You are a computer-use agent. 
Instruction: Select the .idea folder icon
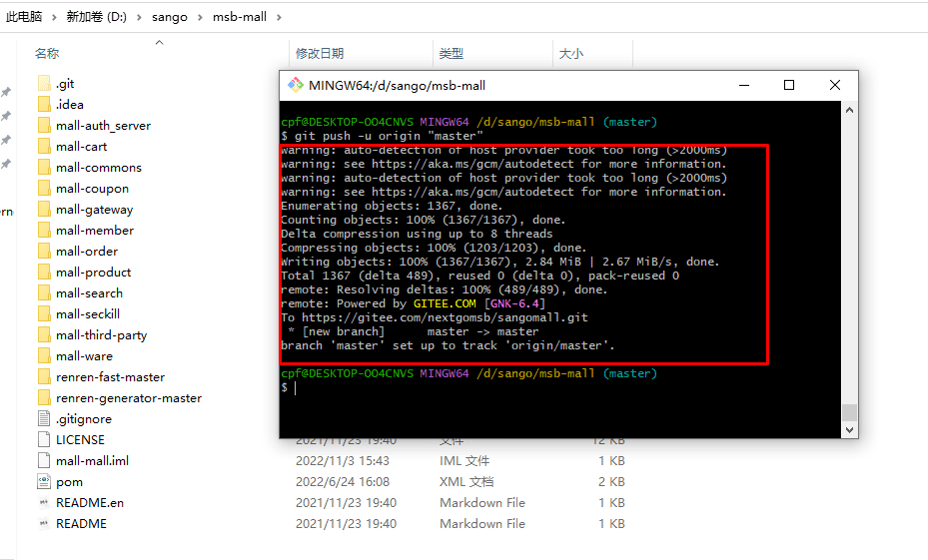[44, 104]
